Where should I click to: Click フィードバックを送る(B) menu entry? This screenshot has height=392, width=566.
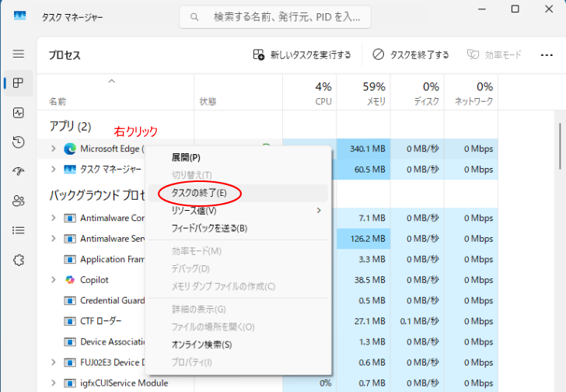[x=208, y=228]
